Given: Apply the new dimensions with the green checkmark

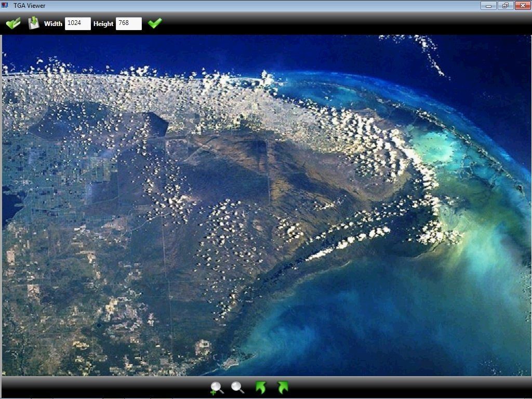Looking at the screenshot, I should pyautogui.click(x=155, y=23).
